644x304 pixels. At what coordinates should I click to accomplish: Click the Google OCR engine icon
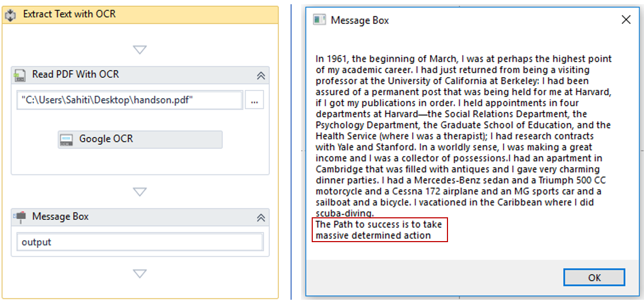(67, 140)
